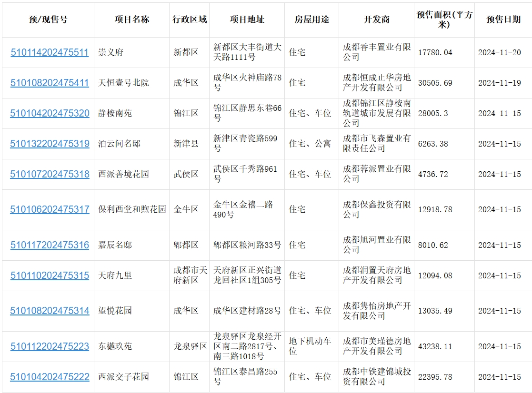Select project name 望悦花园
The width and height of the screenshot is (532, 393).
pyautogui.click(x=115, y=311)
